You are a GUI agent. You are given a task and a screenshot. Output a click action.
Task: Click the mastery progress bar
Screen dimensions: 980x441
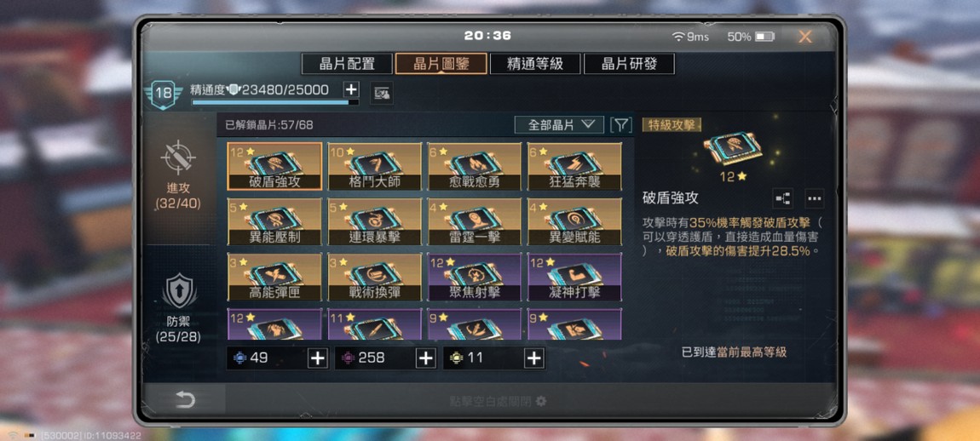[275, 102]
